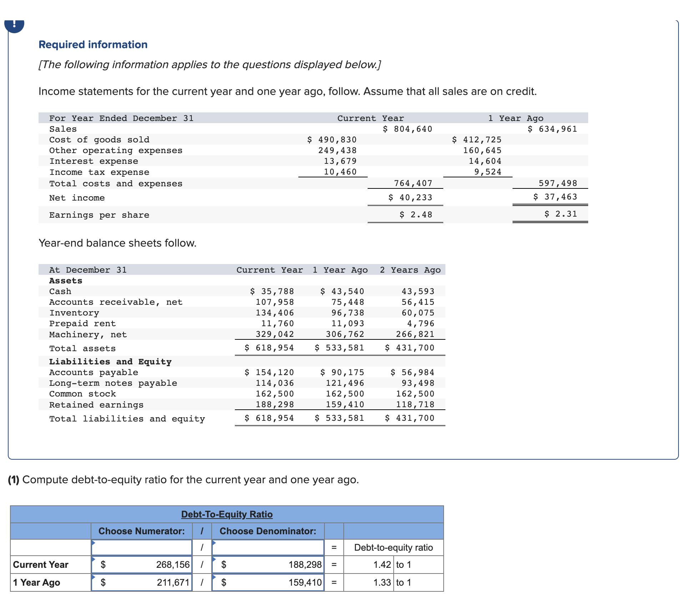Image resolution: width=691 pixels, height=616 pixels.
Task: Click the Assets heading in balance sheet
Action: tap(66, 281)
